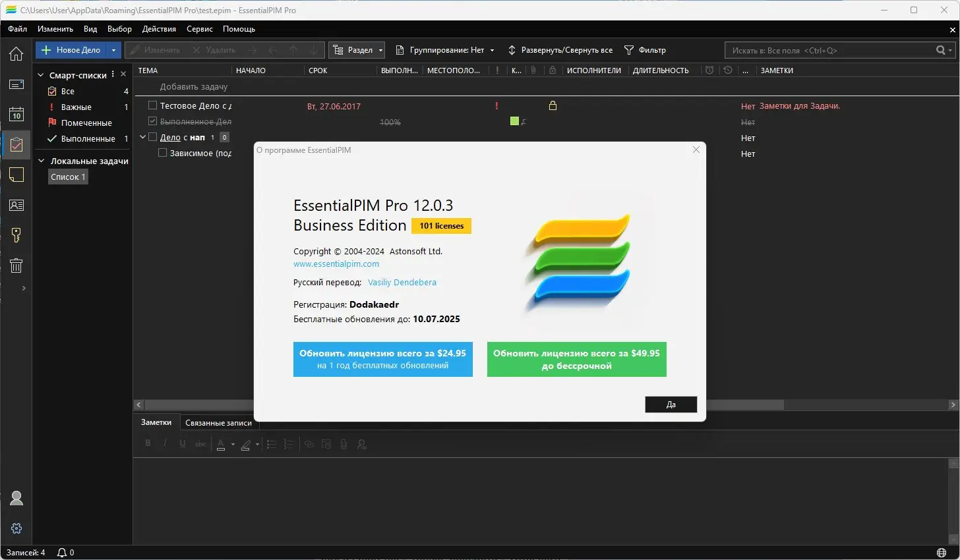Image resolution: width=960 pixels, height=560 pixels.
Task: Open the Vasiliy Dendebera translator link
Action: pos(402,283)
